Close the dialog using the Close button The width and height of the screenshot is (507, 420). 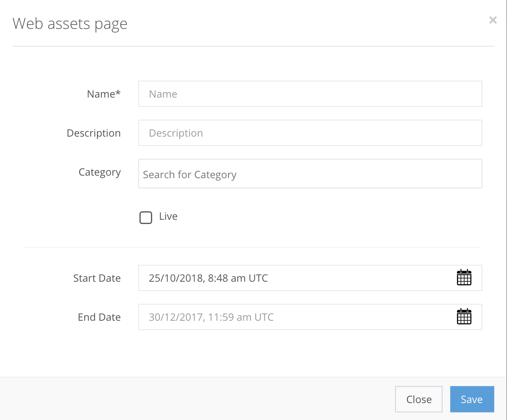(x=418, y=399)
